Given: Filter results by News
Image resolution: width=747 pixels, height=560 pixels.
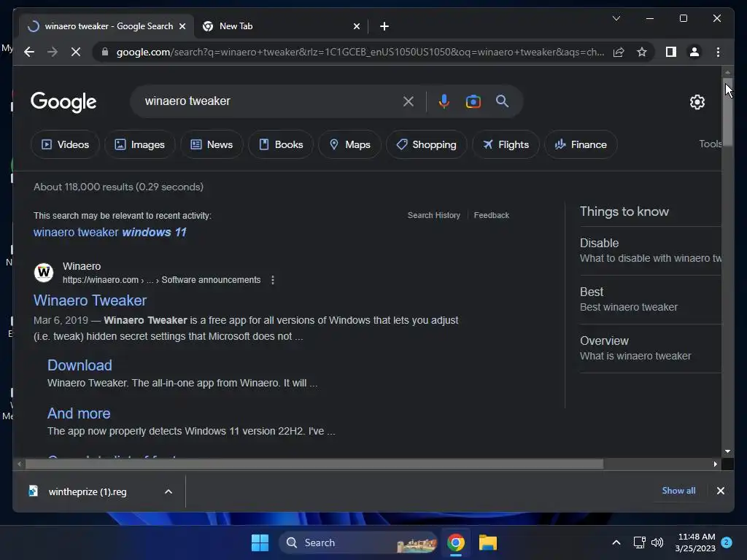Looking at the screenshot, I should 212,145.
